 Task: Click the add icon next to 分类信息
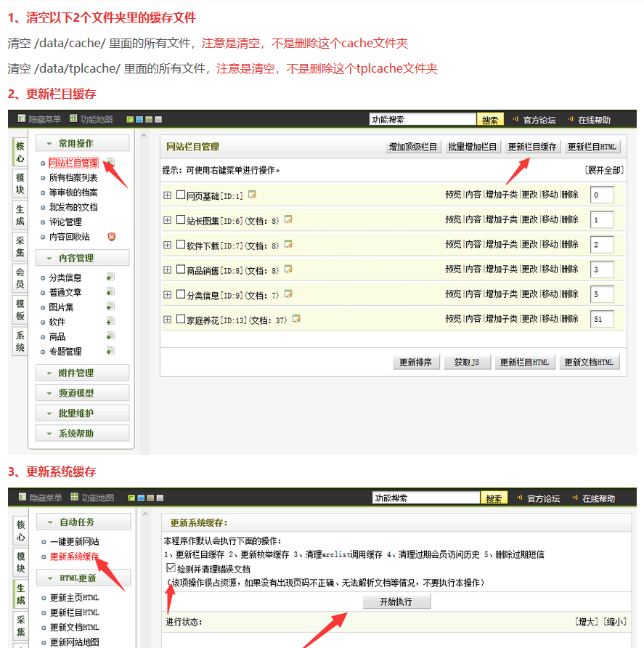click(110, 277)
